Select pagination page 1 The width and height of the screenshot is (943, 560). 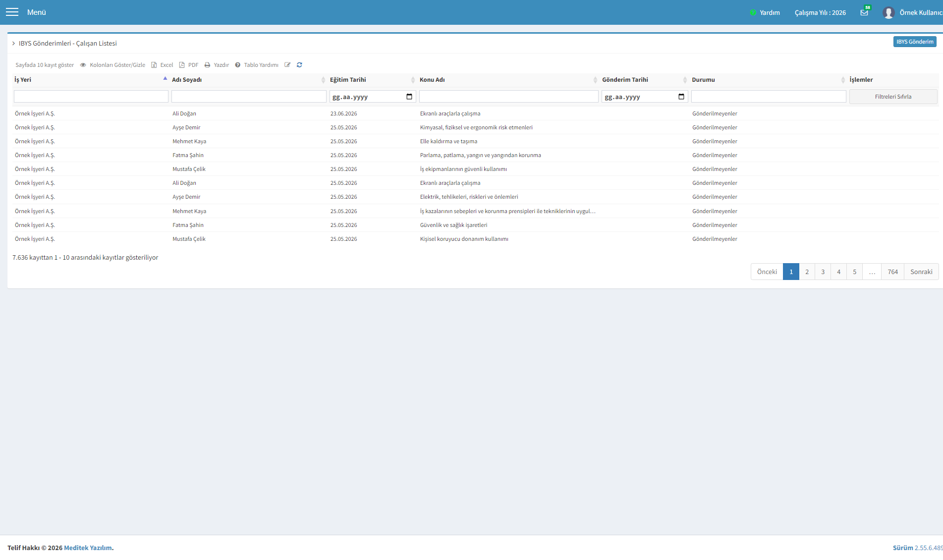pyautogui.click(x=791, y=272)
